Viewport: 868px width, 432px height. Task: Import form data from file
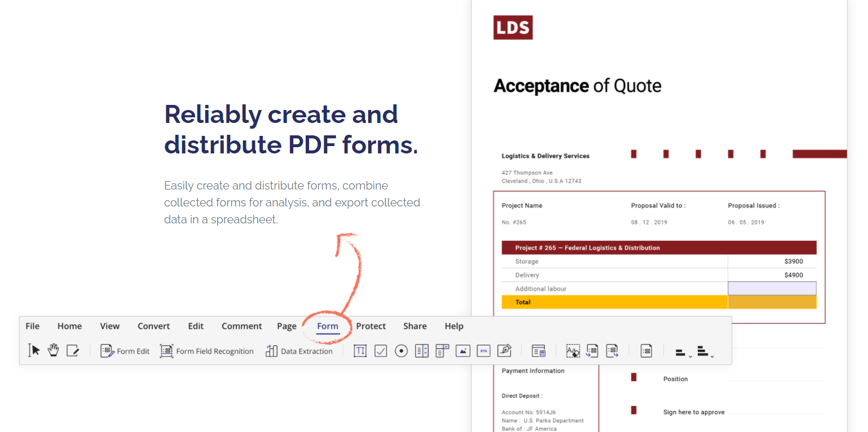tap(592, 351)
